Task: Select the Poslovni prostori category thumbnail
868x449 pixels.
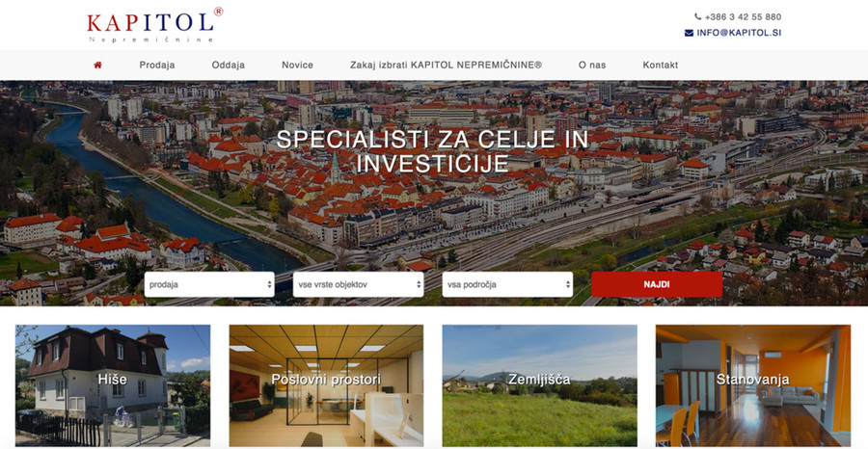Action: click(326, 385)
